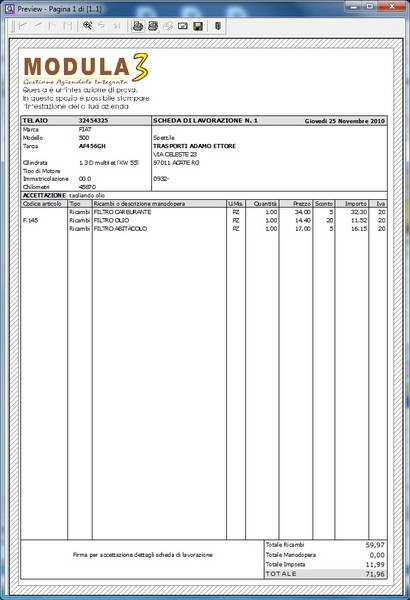Click the price 34.00 for FILTRO CARBURANTE
The image size is (410, 600).
pos(303,212)
